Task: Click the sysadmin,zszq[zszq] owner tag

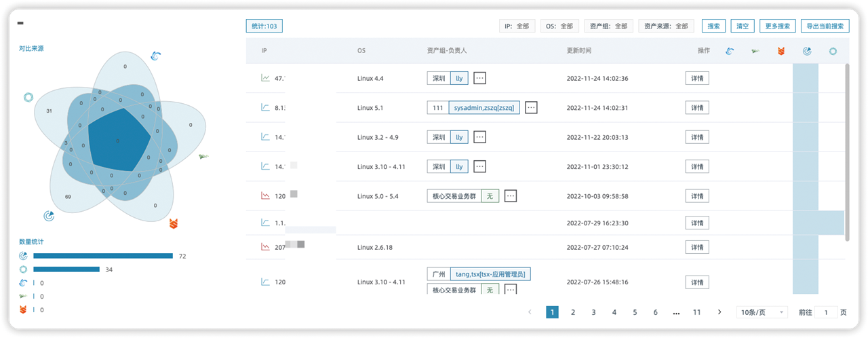Action: pyautogui.click(x=484, y=107)
